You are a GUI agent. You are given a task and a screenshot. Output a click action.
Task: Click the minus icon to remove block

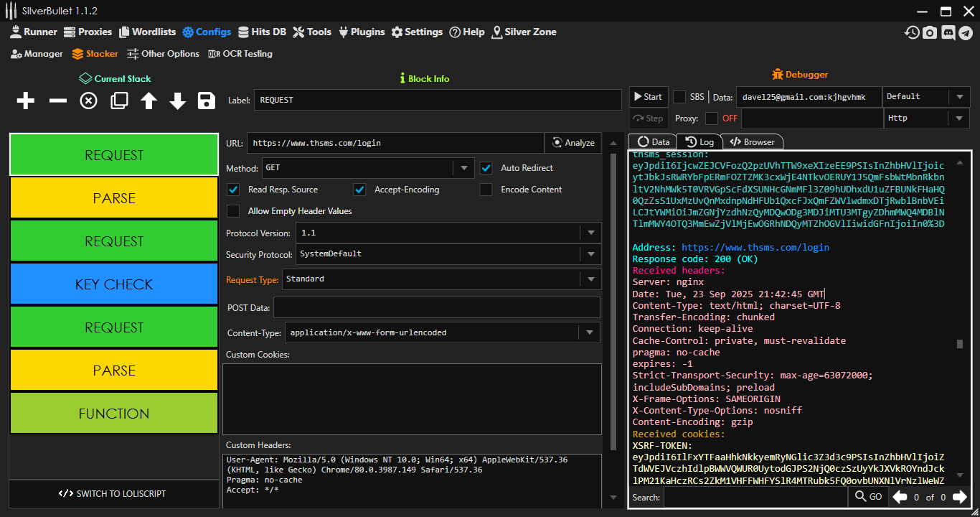tap(57, 101)
